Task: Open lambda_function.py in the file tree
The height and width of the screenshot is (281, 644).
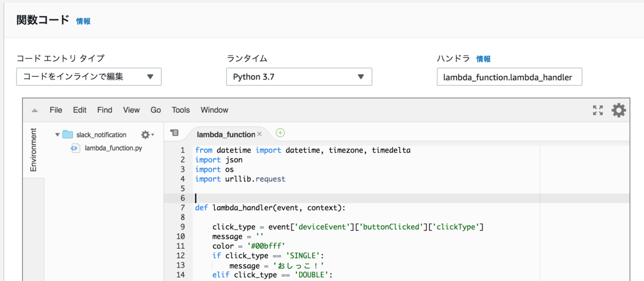Action: pos(113,148)
